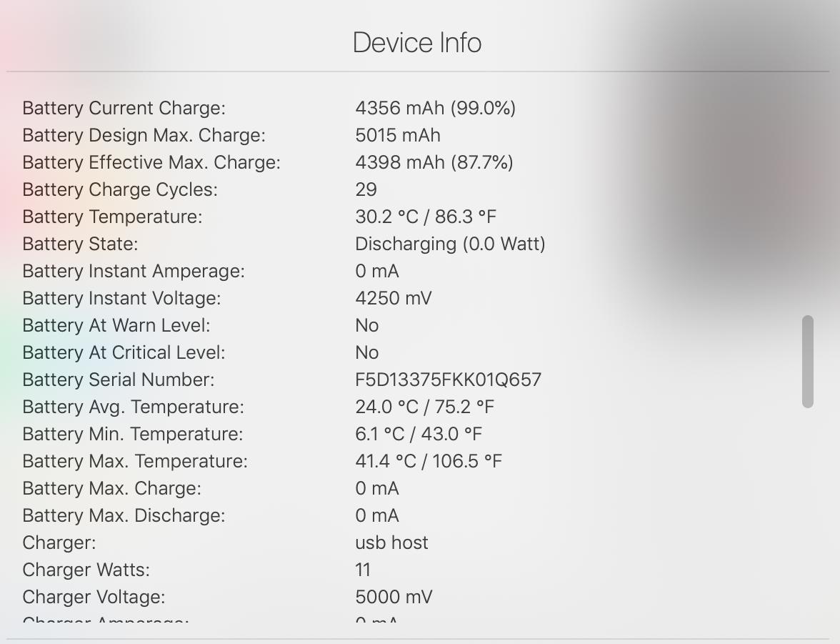Click the 5015 mAh design charge value
This screenshot has height=644, width=840.
[397, 135]
